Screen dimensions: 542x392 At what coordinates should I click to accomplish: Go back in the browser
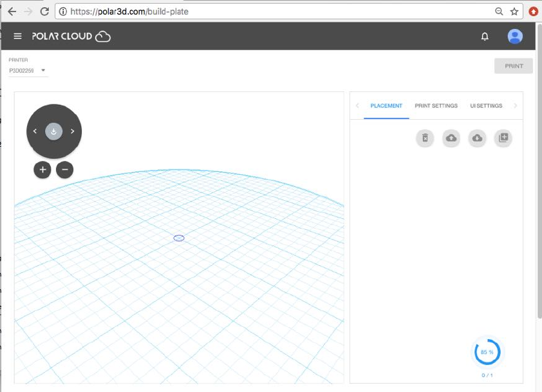pos(12,12)
